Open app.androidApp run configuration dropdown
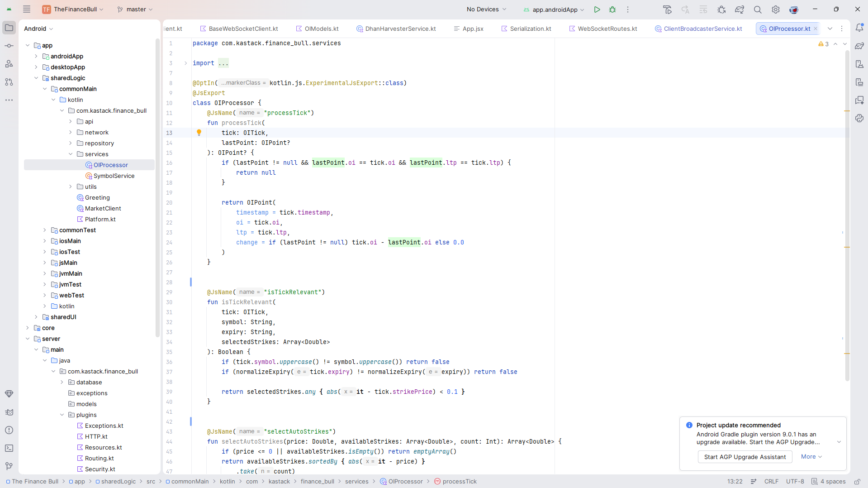The height and width of the screenshot is (488, 868). (554, 10)
